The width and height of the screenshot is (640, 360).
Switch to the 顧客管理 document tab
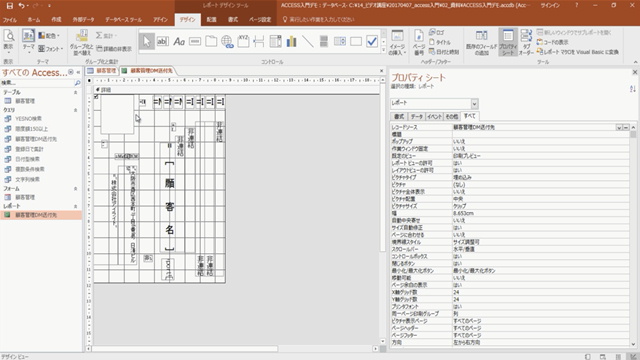102,71
